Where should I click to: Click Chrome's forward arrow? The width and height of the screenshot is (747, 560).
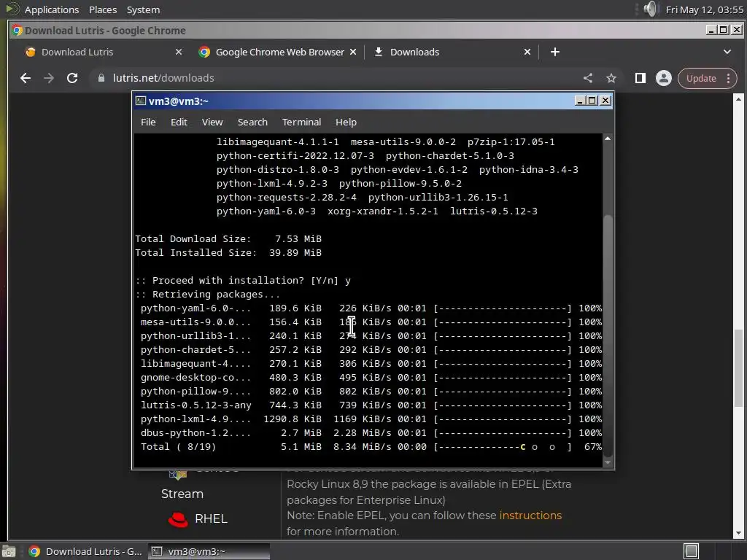pyautogui.click(x=49, y=78)
